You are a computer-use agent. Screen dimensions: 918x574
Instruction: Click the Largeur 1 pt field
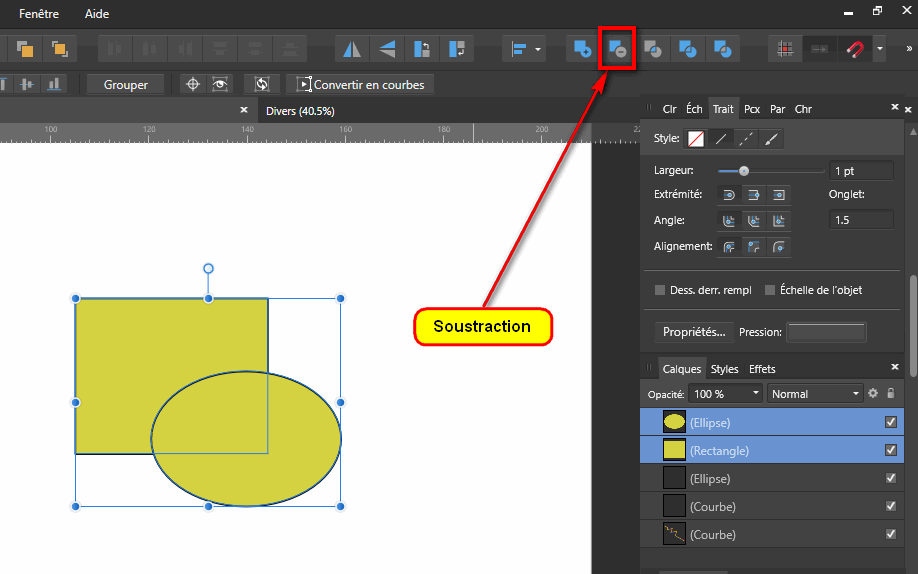tap(861, 170)
